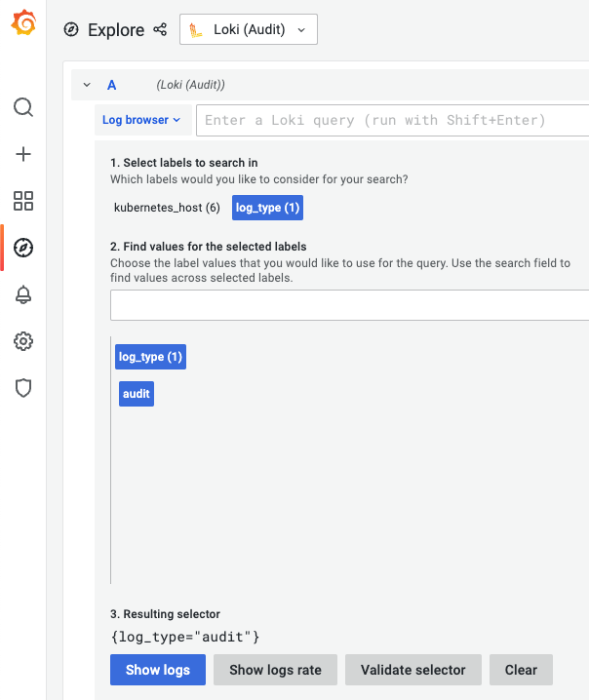
Task: Focus the Loki query input field
Action: [x=390, y=120]
